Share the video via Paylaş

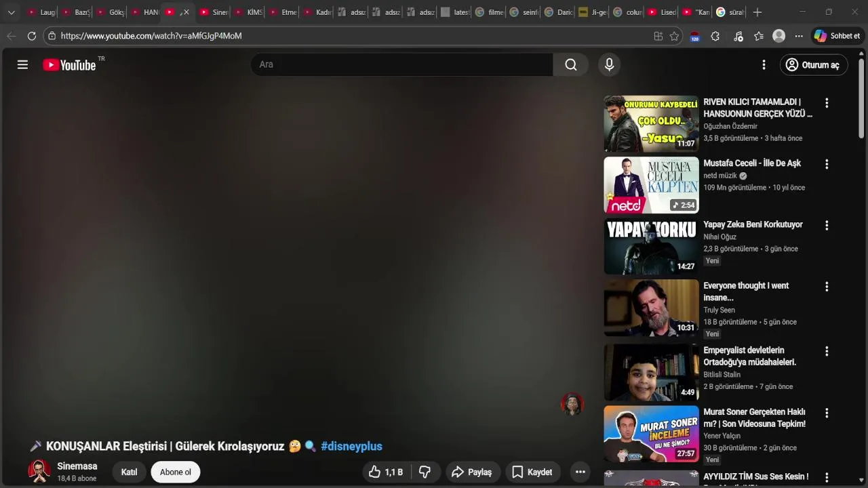point(473,472)
